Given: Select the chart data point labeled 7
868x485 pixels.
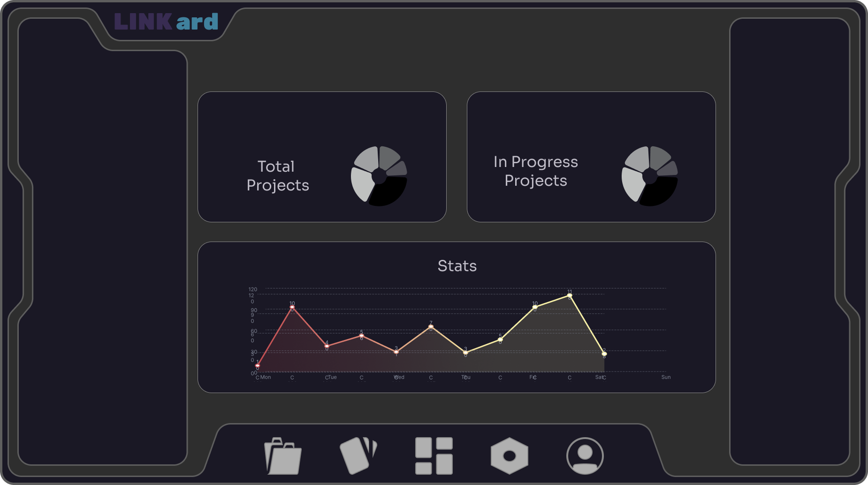Looking at the screenshot, I should 431,326.
